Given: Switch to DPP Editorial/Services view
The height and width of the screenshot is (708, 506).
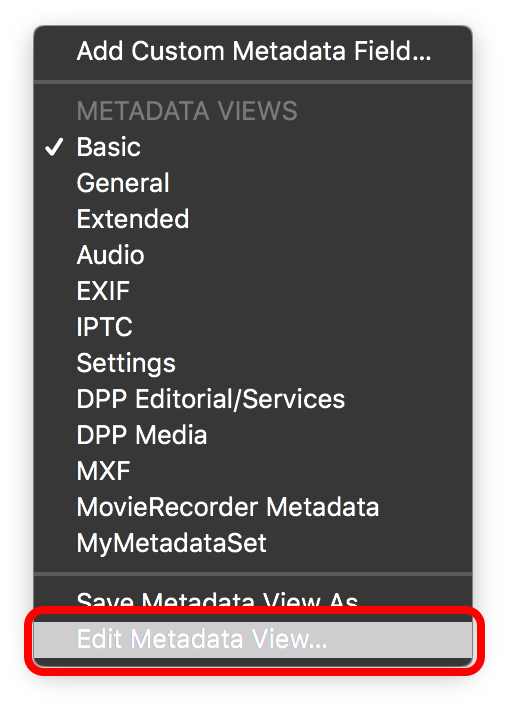Looking at the screenshot, I should click(253, 399).
